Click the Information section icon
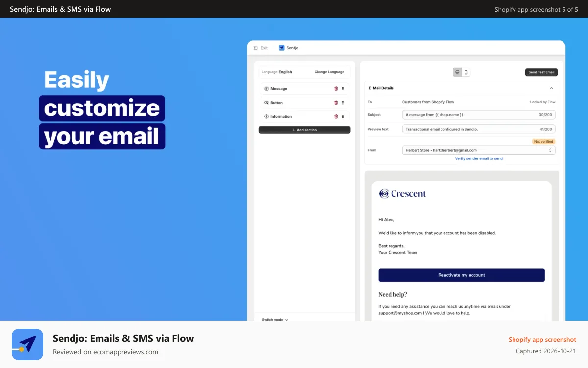This screenshot has width=588, height=368. coord(266,116)
